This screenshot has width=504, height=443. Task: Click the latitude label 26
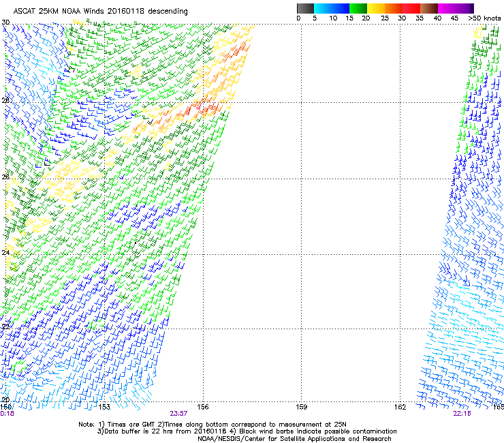tap(5, 177)
